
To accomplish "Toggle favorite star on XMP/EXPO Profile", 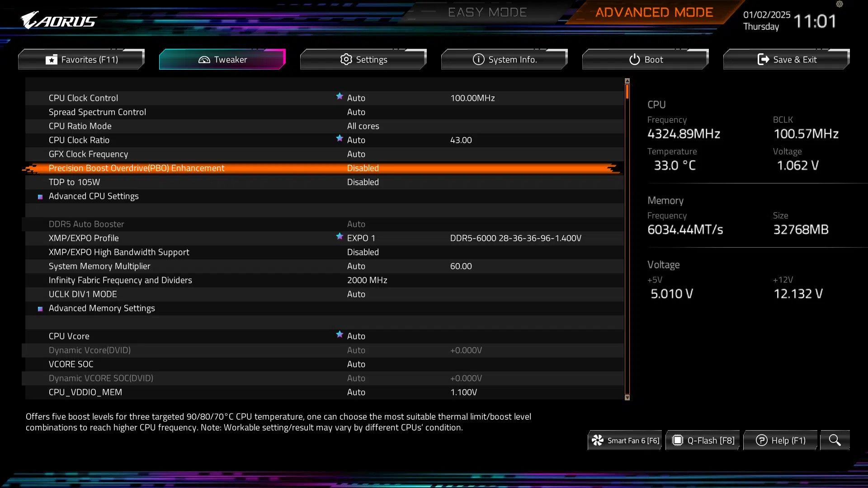I will click(x=340, y=236).
